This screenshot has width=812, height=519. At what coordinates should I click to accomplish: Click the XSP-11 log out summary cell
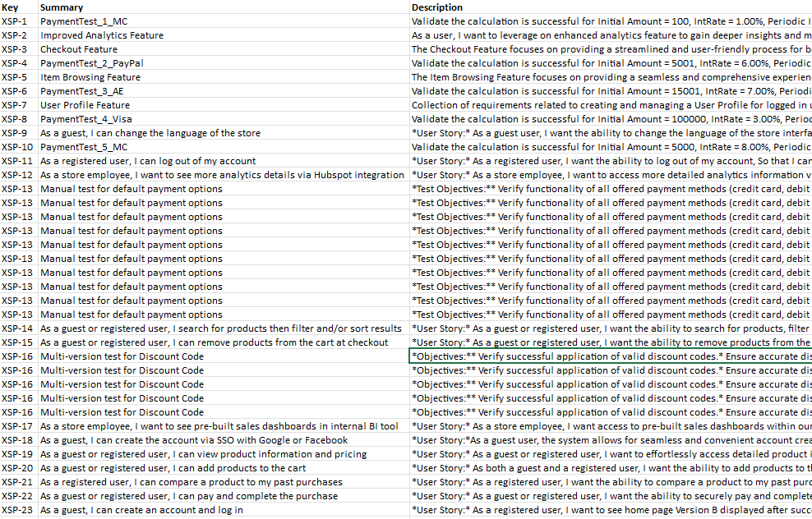coord(148,161)
